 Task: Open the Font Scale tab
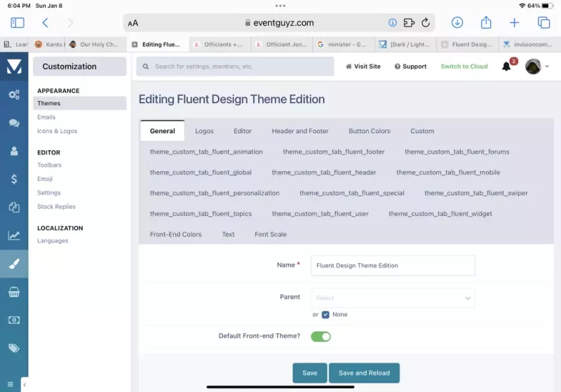tap(271, 235)
